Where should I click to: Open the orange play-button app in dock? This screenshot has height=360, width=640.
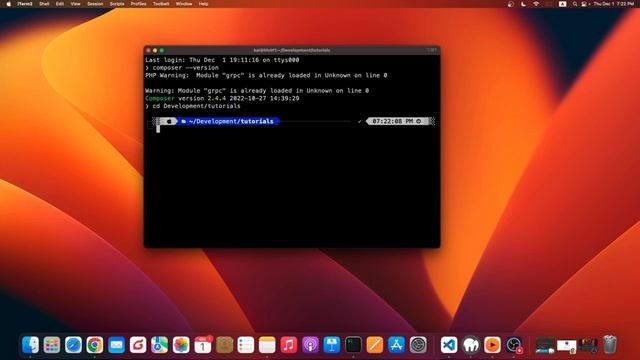492,345
